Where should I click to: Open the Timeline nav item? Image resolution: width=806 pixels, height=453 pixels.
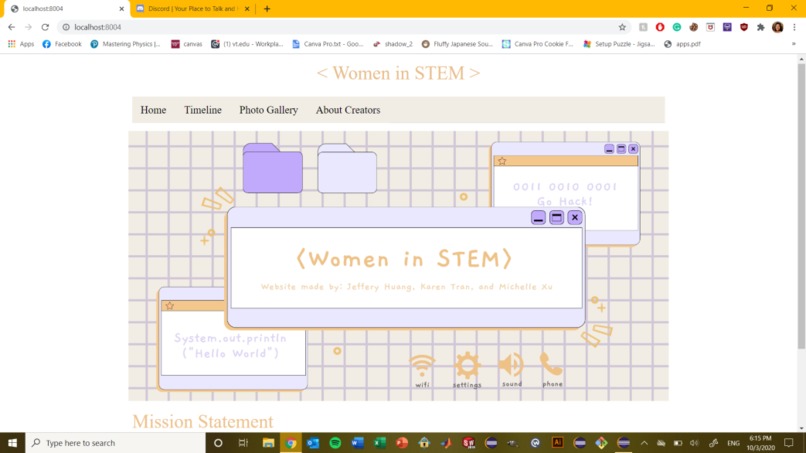(x=203, y=110)
